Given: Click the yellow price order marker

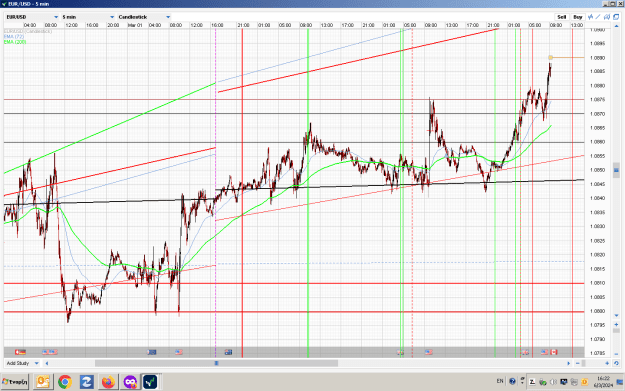Looking at the screenshot, I should [550, 57].
